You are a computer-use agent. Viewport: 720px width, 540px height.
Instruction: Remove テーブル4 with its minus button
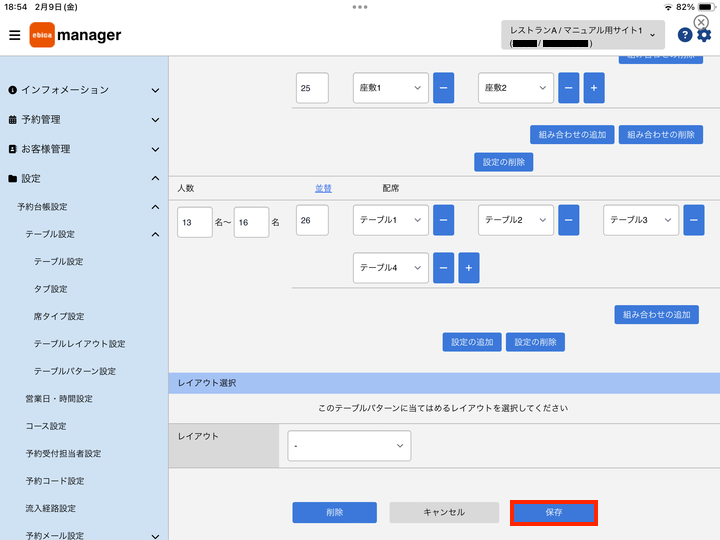444,268
